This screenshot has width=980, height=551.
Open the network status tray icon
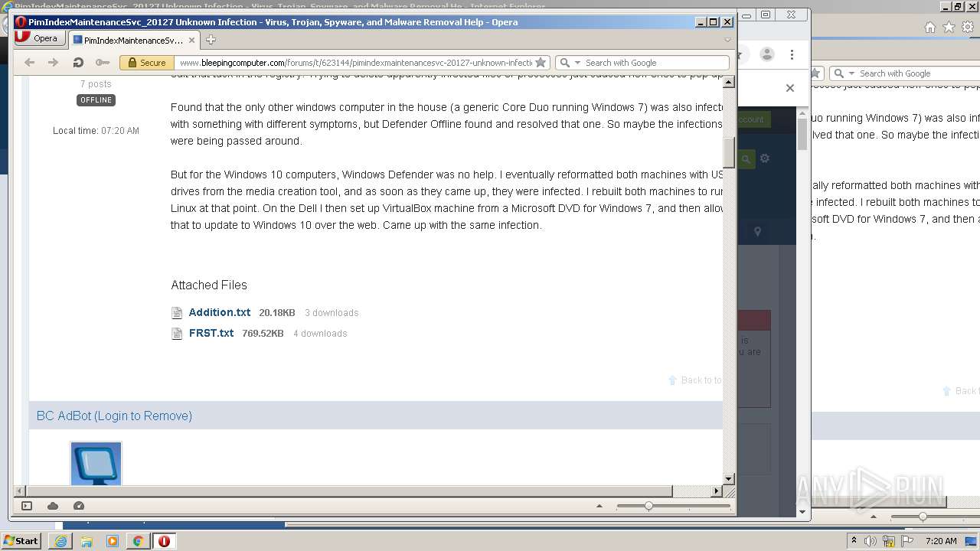(x=889, y=541)
